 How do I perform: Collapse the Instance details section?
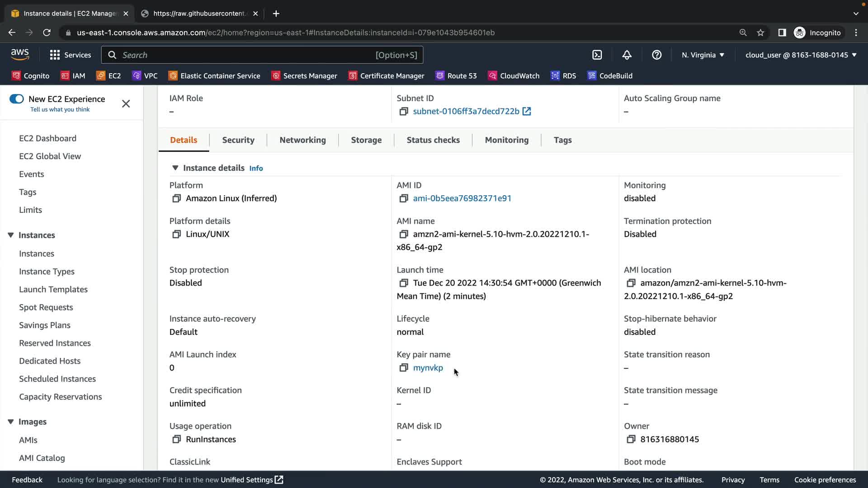click(x=175, y=168)
